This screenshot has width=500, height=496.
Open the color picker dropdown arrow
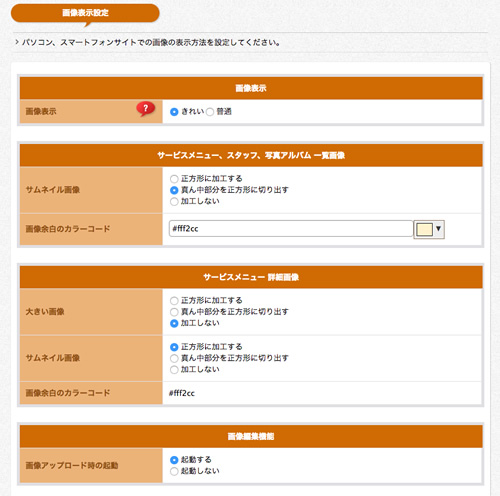[439, 229]
